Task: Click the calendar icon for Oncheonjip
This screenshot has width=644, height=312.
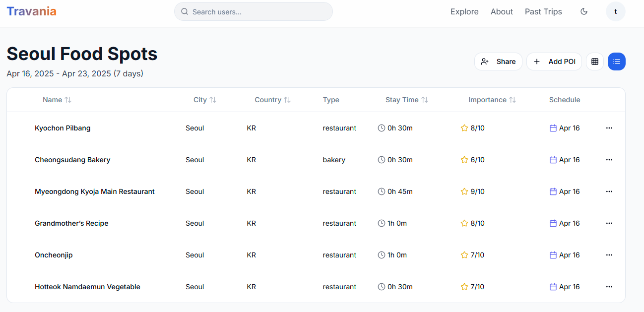Action: [553, 255]
